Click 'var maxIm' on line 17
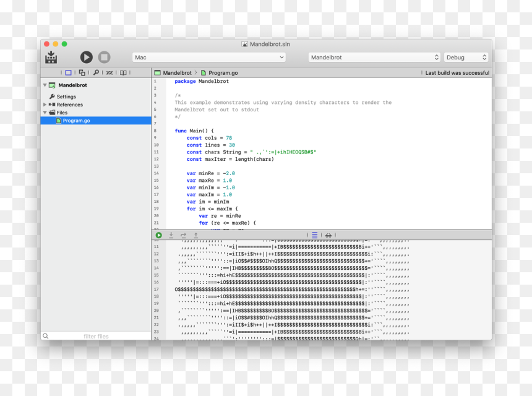This screenshot has width=532, height=396. [x=200, y=194]
